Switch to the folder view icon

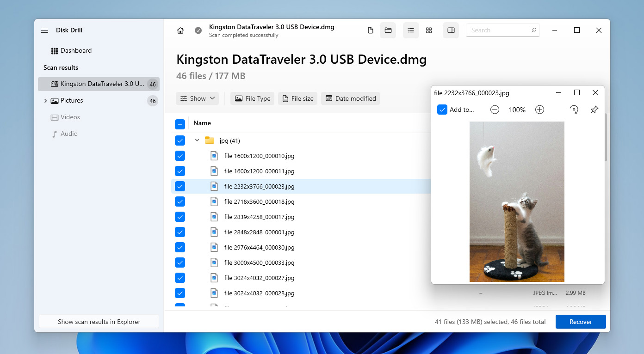[388, 31]
